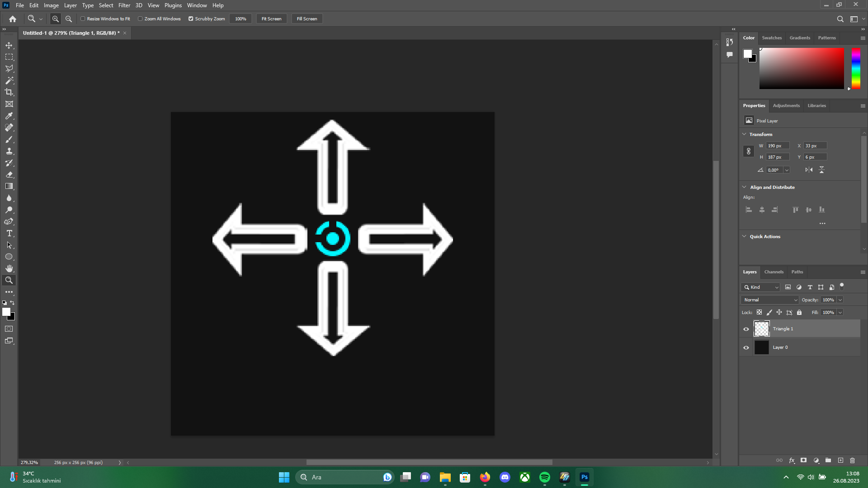Select the Hand tool
Screen dimensions: 868x488
[9, 268]
